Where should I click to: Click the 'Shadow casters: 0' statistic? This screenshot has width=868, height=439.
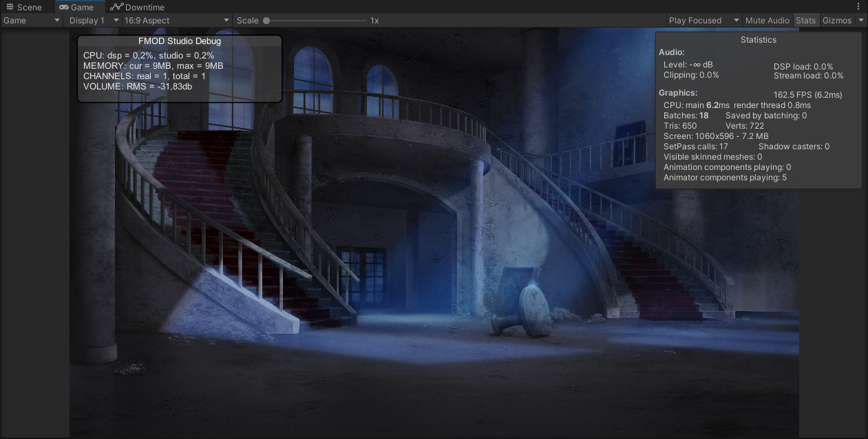click(x=794, y=147)
